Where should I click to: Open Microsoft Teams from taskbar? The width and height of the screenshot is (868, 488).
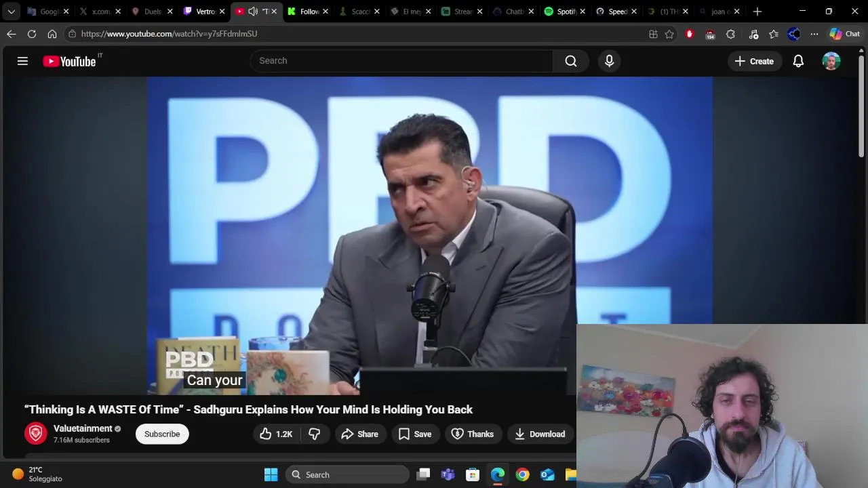(448, 474)
